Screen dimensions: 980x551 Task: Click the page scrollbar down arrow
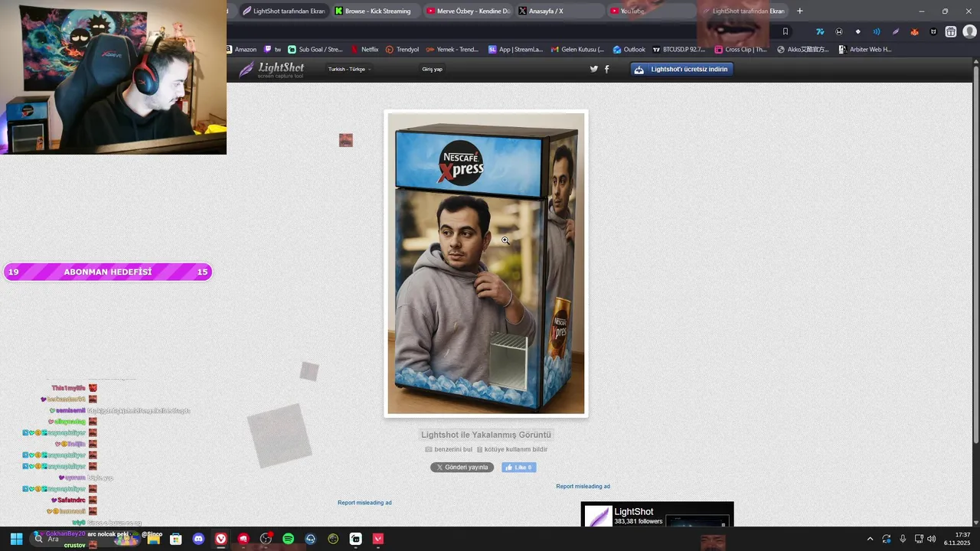pyautogui.click(x=975, y=521)
